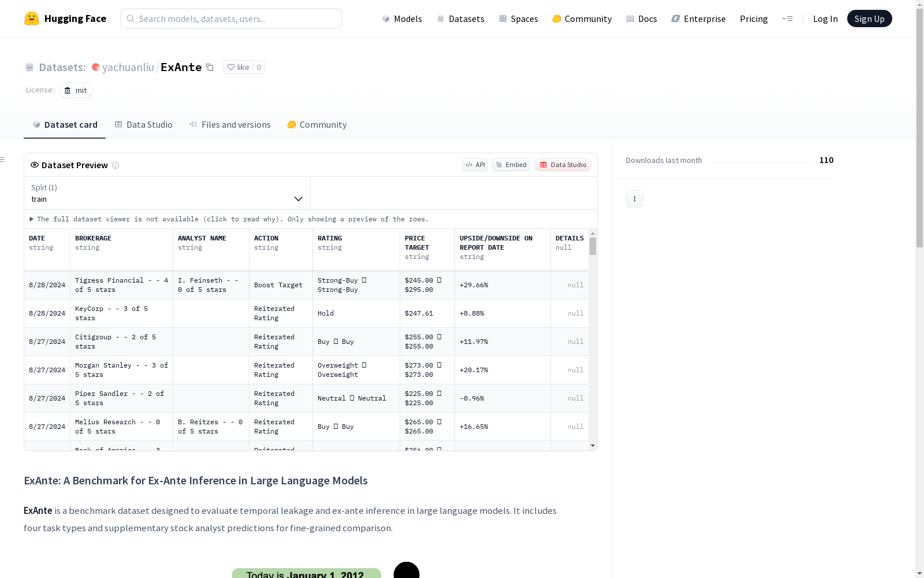Select the Melius Research brokerage cell

(x=122, y=427)
